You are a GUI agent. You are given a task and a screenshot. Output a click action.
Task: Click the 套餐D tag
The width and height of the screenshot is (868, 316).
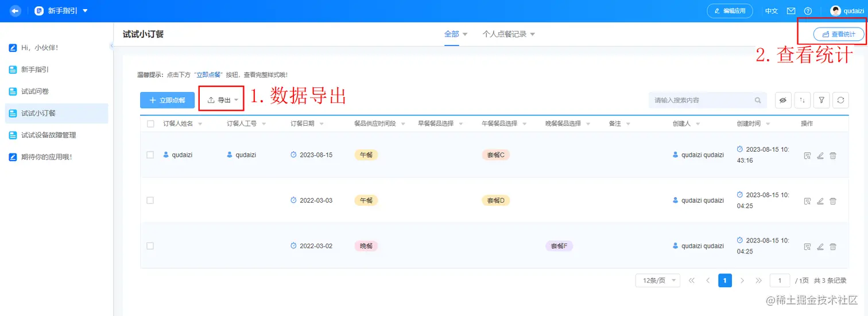(x=495, y=201)
